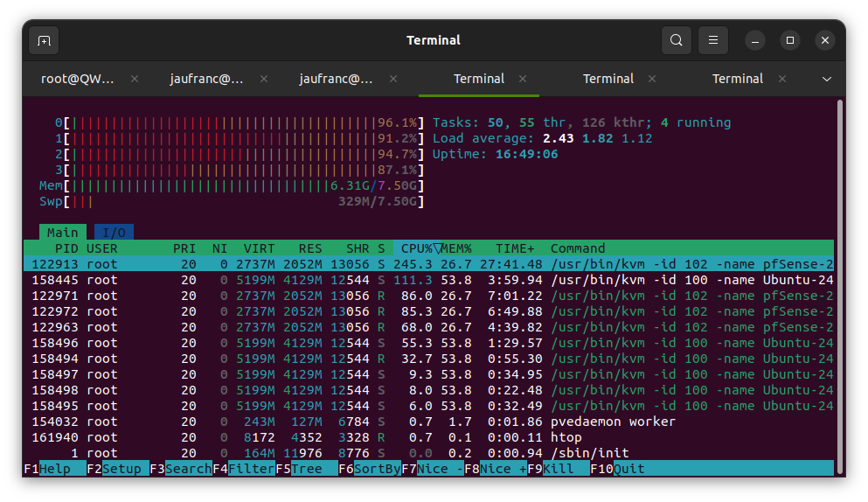Click F7 Nice - button
Screen dimensions: 868x502
point(433,469)
